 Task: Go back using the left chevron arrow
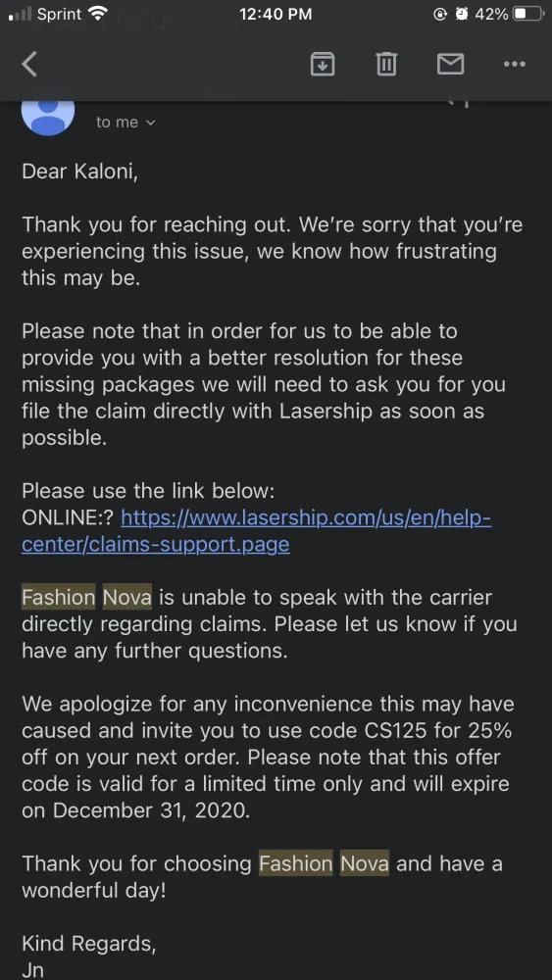pos(29,64)
